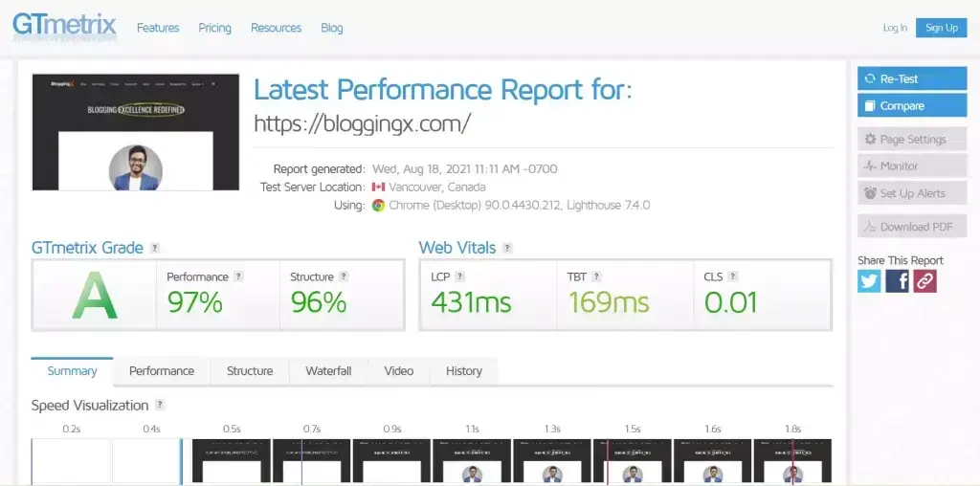The image size is (980, 486).
Task: Open the Video tab
Action: point(399,371)
